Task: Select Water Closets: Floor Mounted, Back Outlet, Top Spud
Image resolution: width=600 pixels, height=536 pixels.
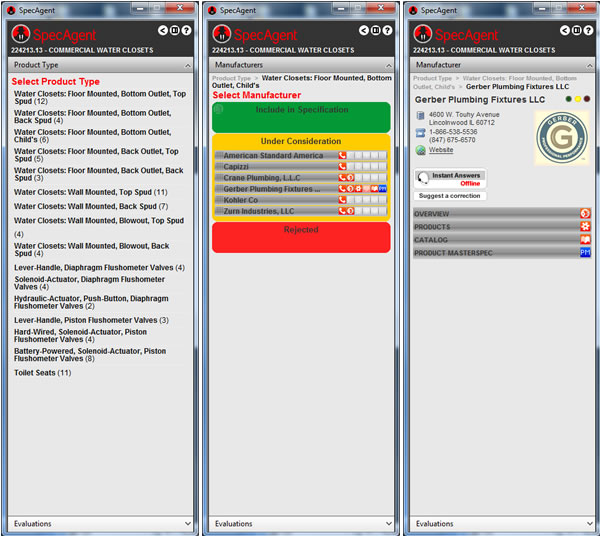Action: (x=96, y=155)
